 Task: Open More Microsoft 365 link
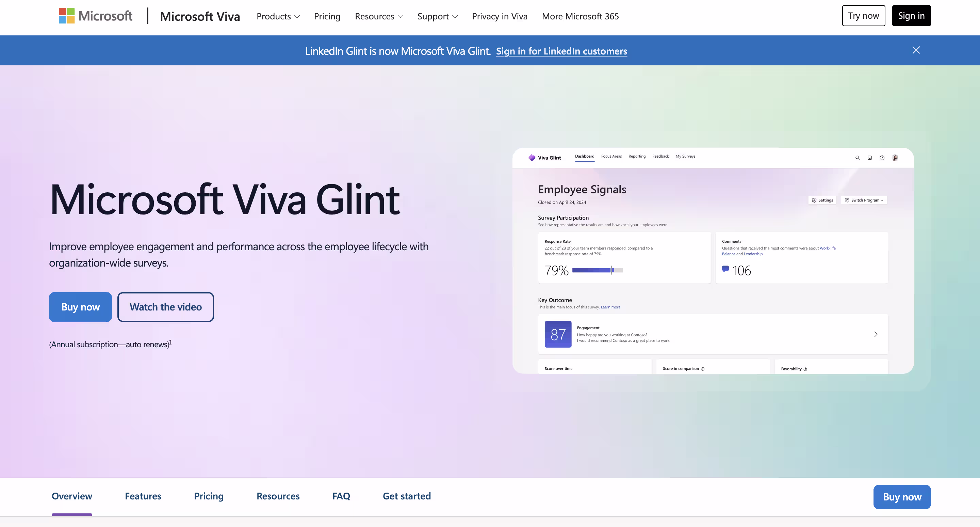tap(580, 16)
